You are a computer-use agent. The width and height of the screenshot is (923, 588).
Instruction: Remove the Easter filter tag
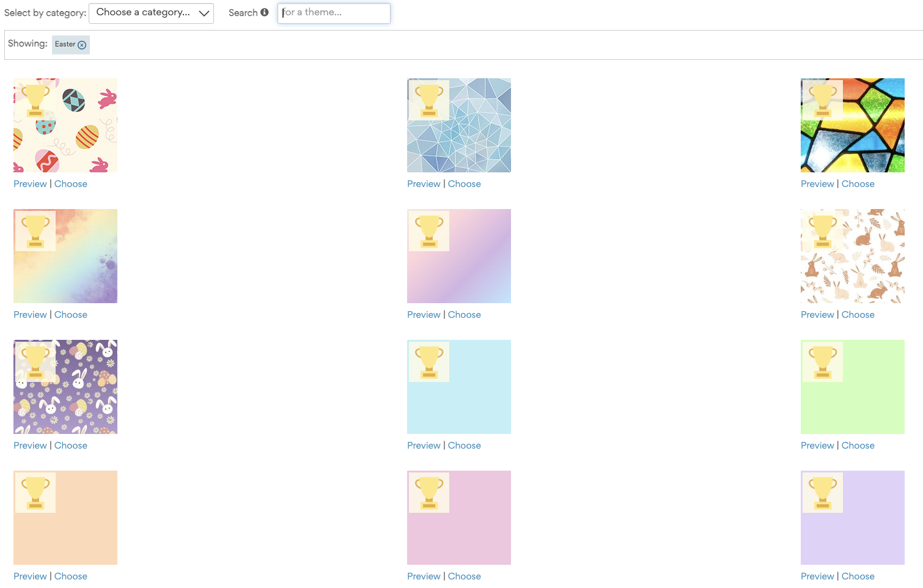coord(81,45)
